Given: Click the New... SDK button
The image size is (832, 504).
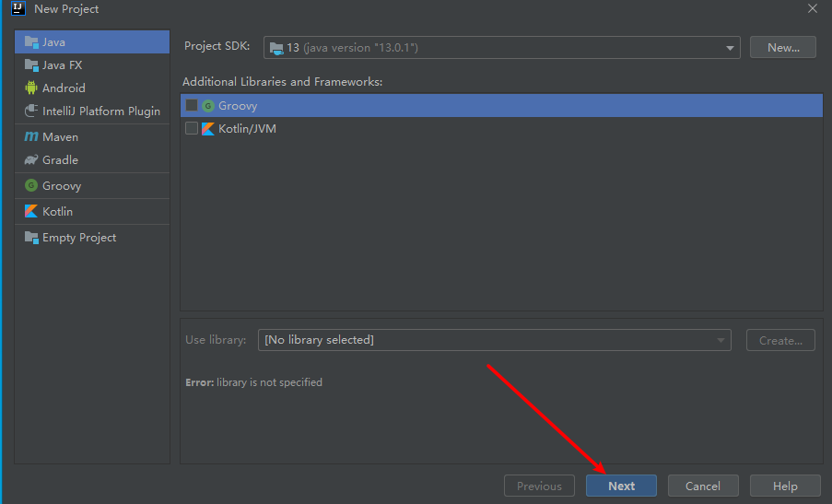Looking at the screenshot, I should (x=782, y=48).
